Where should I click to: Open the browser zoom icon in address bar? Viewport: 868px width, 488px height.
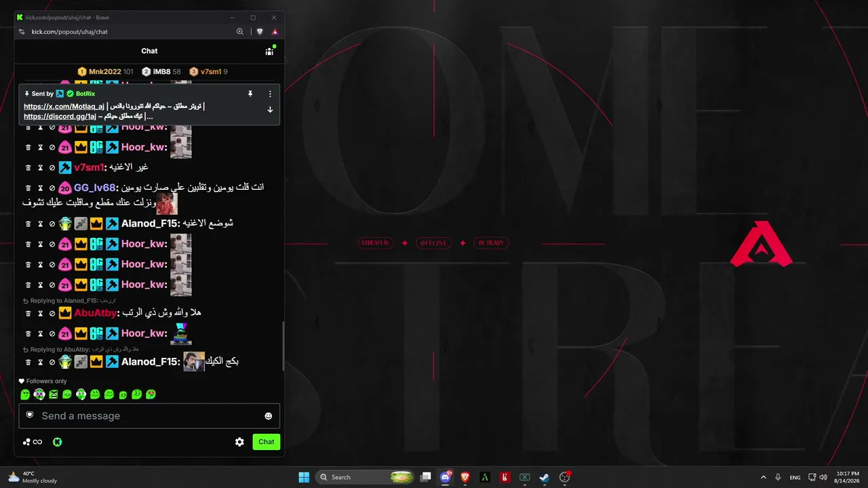pos(240,31)
